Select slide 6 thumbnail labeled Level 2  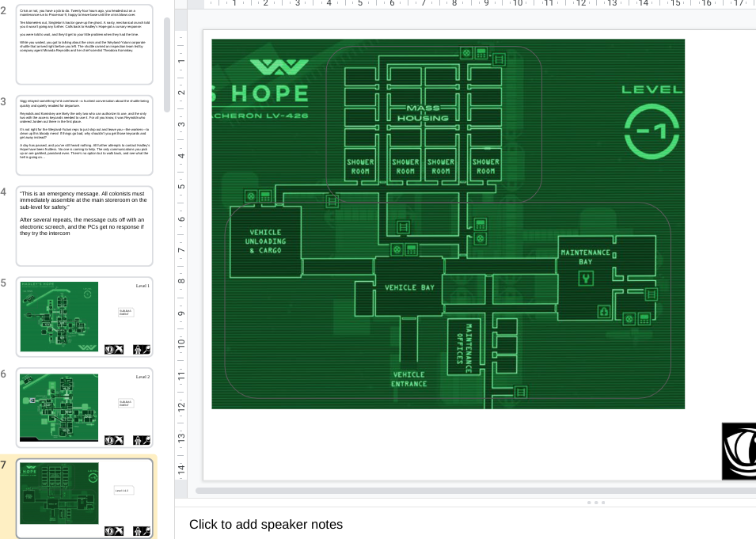[85, 408]
